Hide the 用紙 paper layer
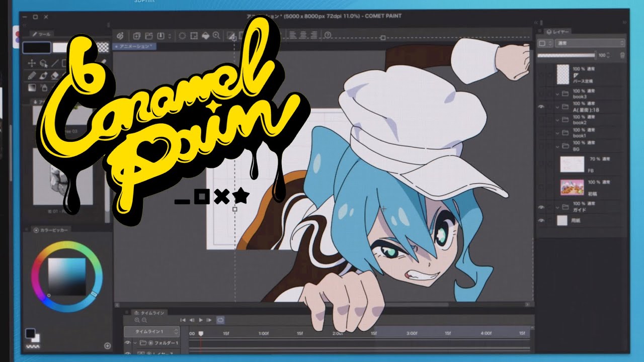Image resolution: width=644 pixels, height=362 pixels. pos(541,220)
